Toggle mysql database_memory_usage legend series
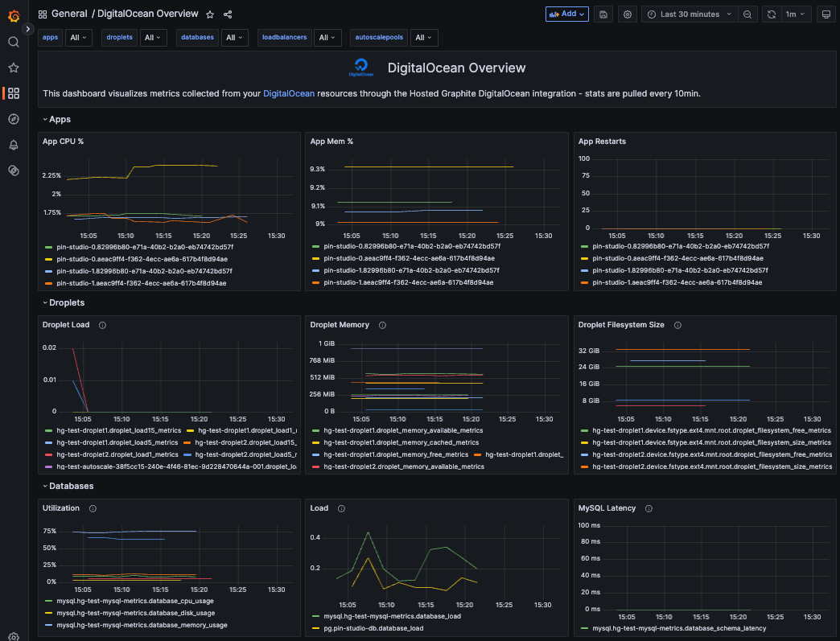Image resolution: width=840 pixels, height=641 pixels. click(142, 625)
